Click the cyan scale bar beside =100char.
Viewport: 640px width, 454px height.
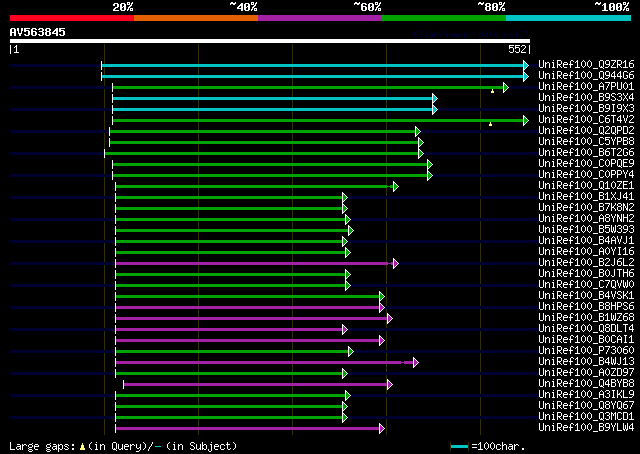tap(459, 446)
